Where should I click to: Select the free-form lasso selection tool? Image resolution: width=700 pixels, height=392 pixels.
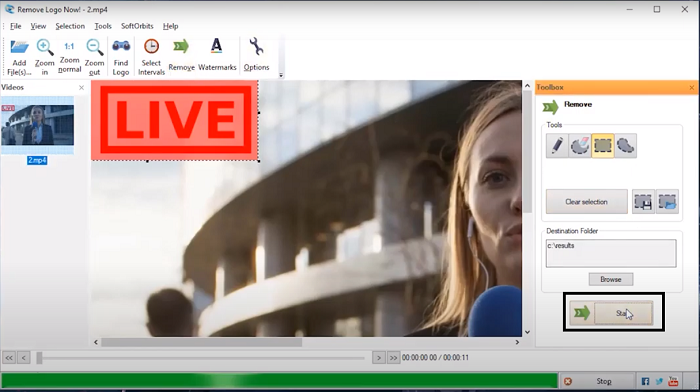[x=625, y=146]
